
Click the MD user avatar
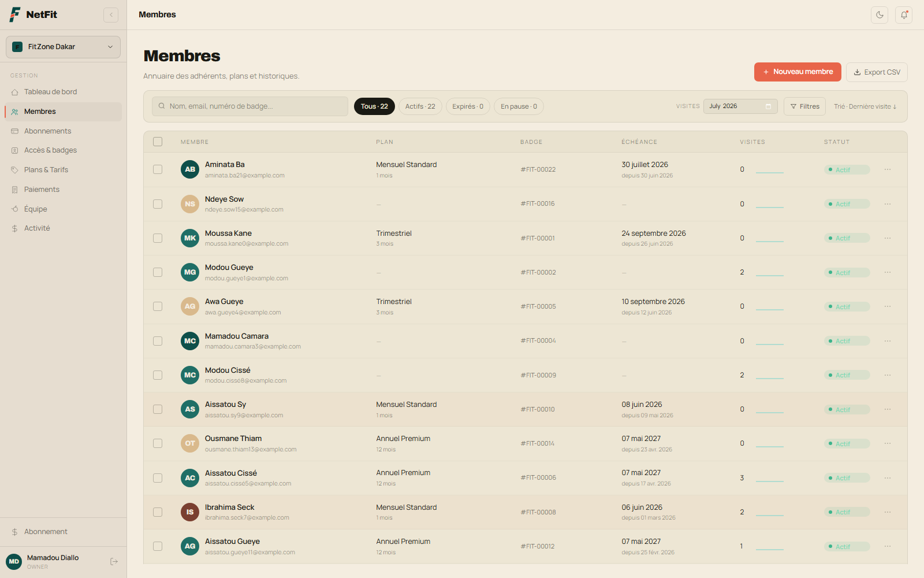[x=14, y=561]
